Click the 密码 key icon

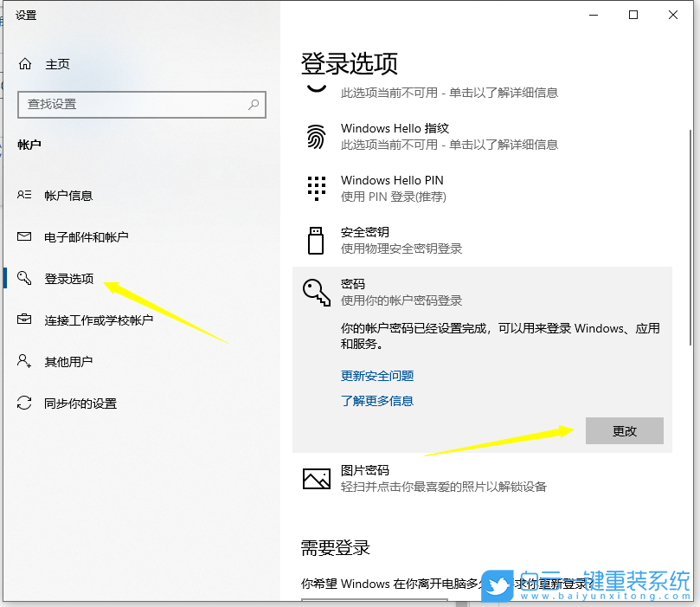(x=315, y=294)
